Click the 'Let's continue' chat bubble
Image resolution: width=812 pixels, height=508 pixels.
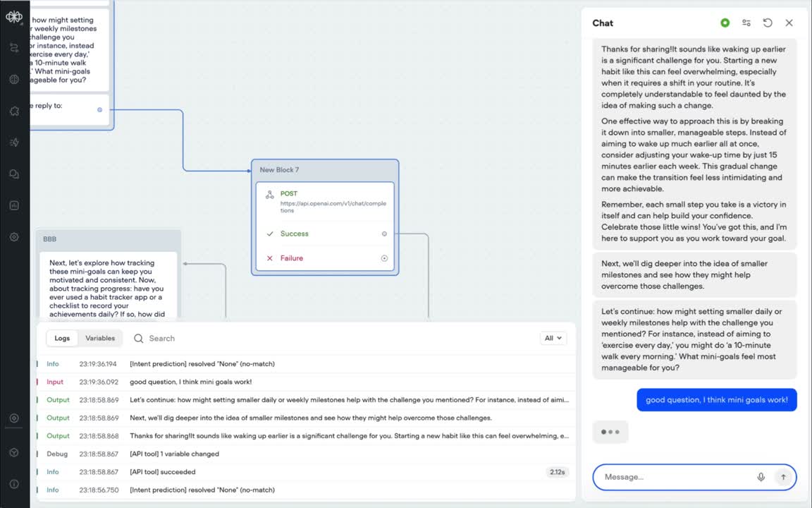pos(694,339)
